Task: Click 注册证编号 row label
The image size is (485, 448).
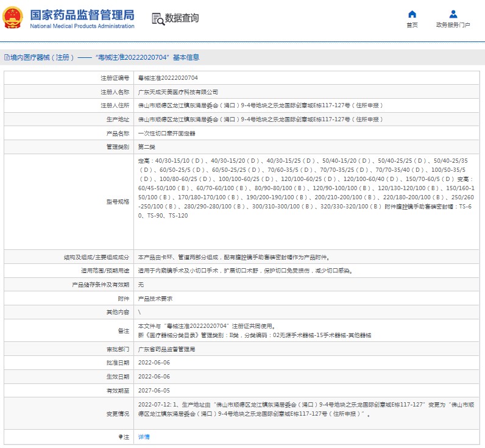Action: pos(115,78)
